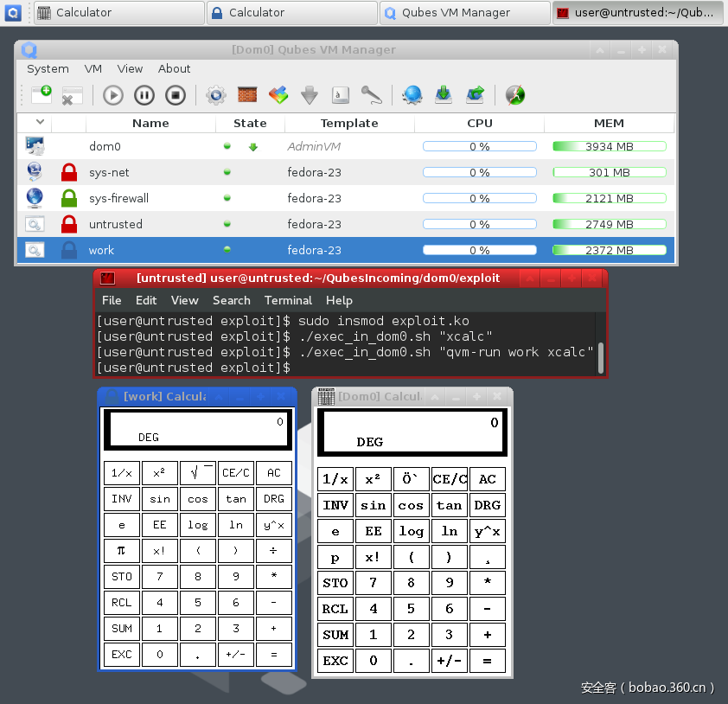Image resolution: width=728 pixels, height=704 pixels.
Task: Sort VM list by Name column
Action: 150,123
